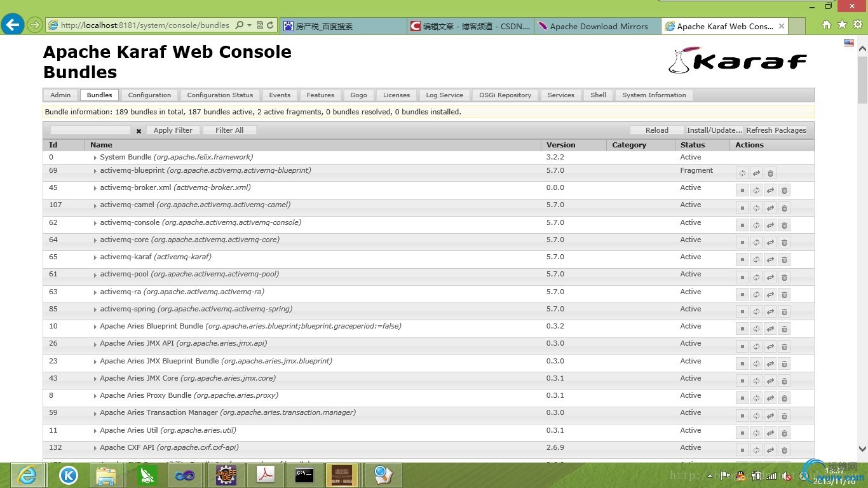Expand activemq-console bundle details

pyautogui.click(x=95, y=224)
